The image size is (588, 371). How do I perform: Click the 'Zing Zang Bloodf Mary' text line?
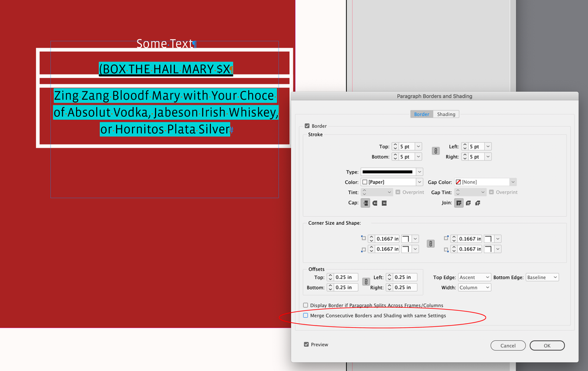coord(165,96)
